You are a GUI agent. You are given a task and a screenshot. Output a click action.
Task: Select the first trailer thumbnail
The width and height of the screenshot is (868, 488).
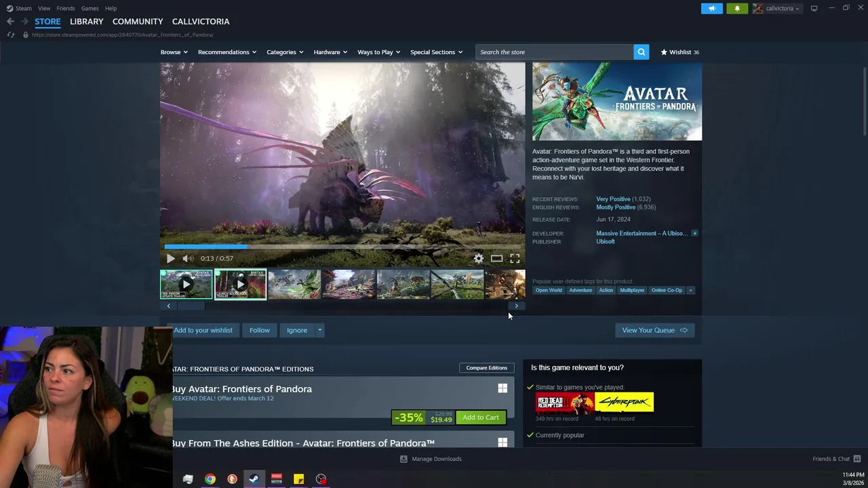tap(186, 285)
